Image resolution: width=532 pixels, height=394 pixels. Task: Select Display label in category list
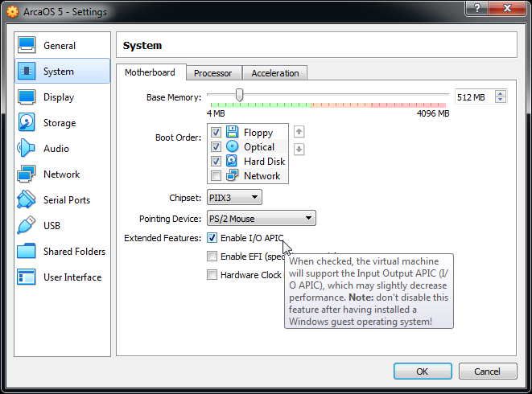pos(59,97)
